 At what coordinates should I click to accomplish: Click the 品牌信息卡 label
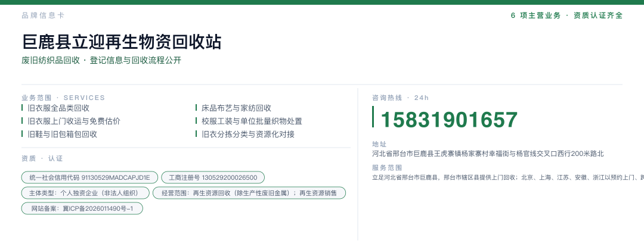(43, 15)
